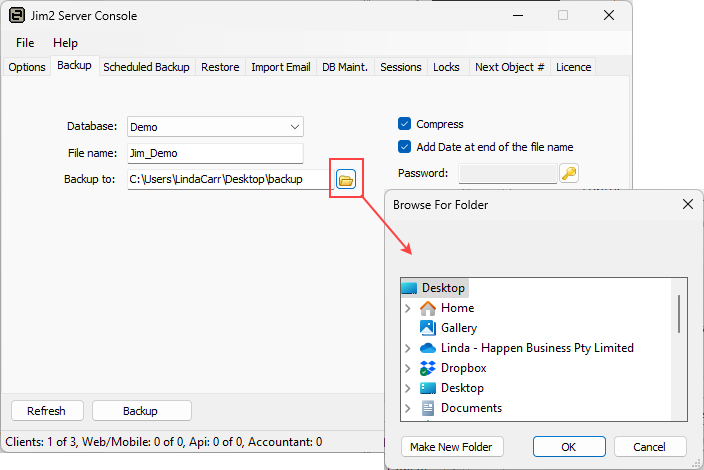Minimize the Jim2 Server Console window
The width and height of the screenshot is (704, 470).
tap(518, 15)
